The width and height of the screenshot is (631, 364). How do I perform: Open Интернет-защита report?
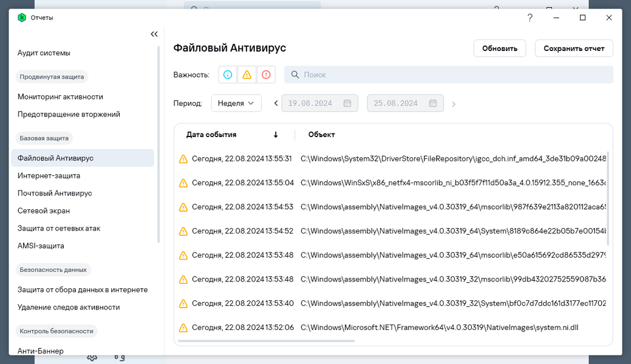pyautogui.click(x=49, y=176)
